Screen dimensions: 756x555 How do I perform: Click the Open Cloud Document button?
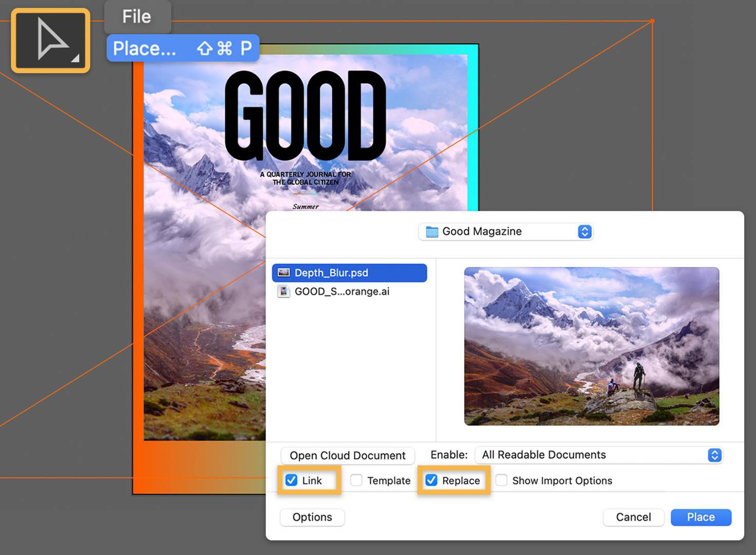[x=347, y=455]
